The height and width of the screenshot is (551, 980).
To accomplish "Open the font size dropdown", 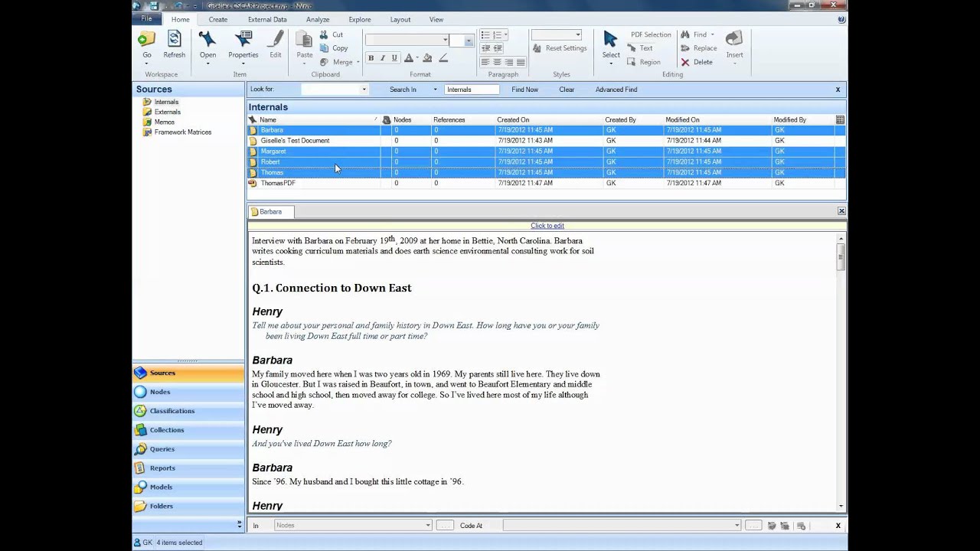I will pyautogui.click(x=469, y=41).
